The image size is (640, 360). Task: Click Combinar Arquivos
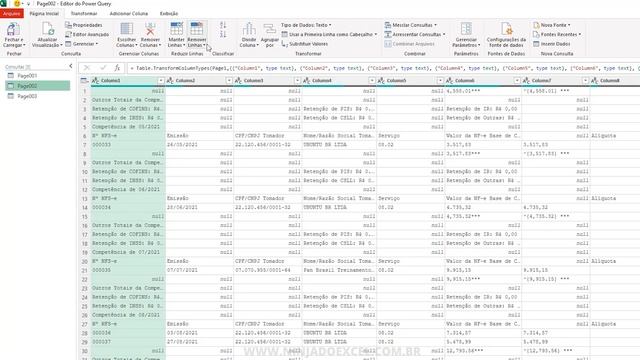tap(409, 44)
